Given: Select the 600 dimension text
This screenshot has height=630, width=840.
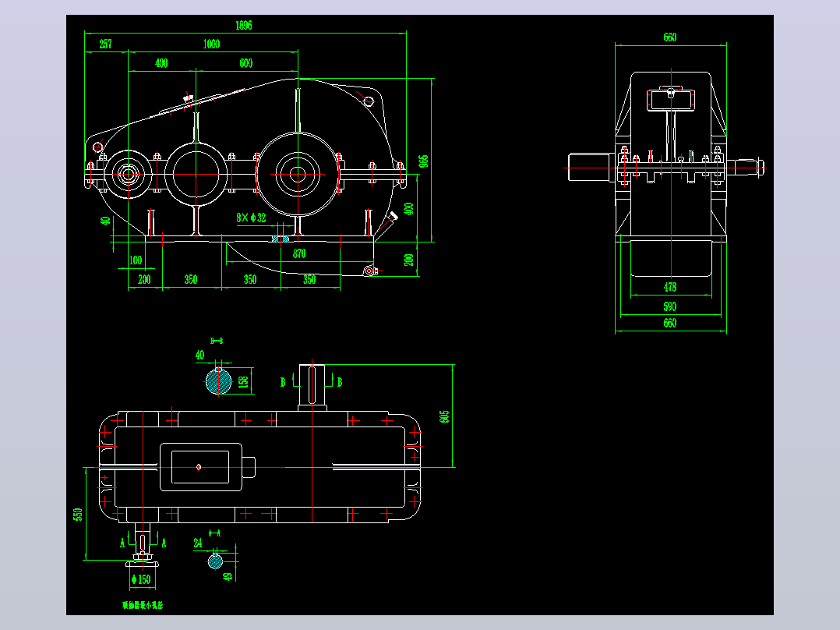Looking at the screenshot, I should coord(246,63).
